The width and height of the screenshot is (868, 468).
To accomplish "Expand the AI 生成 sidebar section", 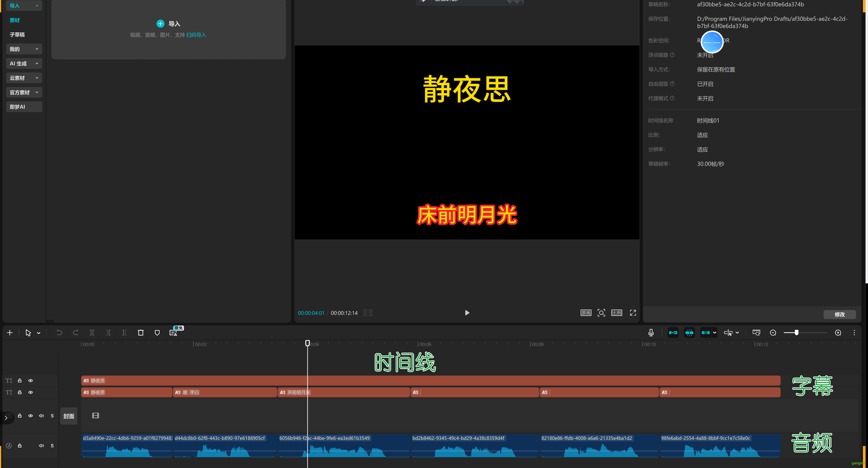I will (x=24, y=63).
